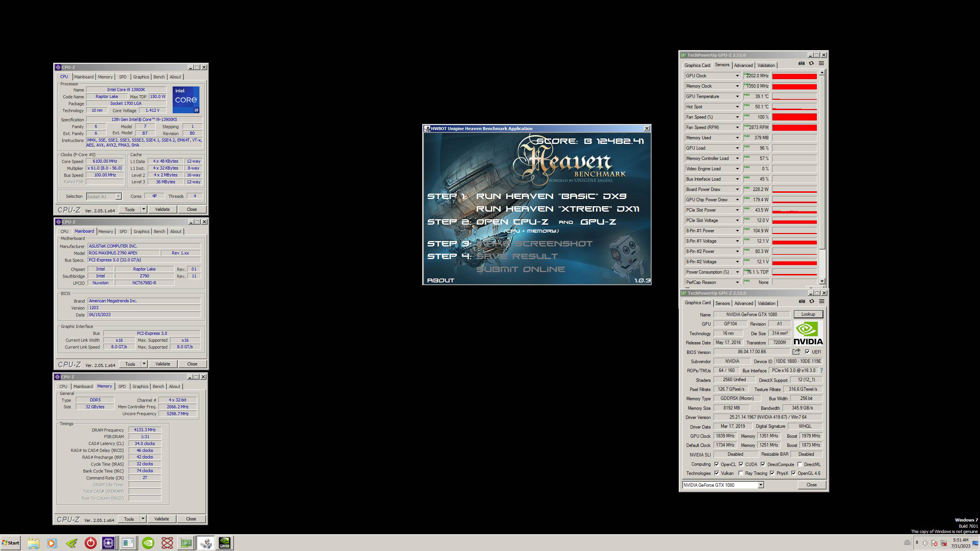Click RUN HEAVEN "BASIC" DX9 in Heaven
The image size is (980, 551).
pos(551,196)
